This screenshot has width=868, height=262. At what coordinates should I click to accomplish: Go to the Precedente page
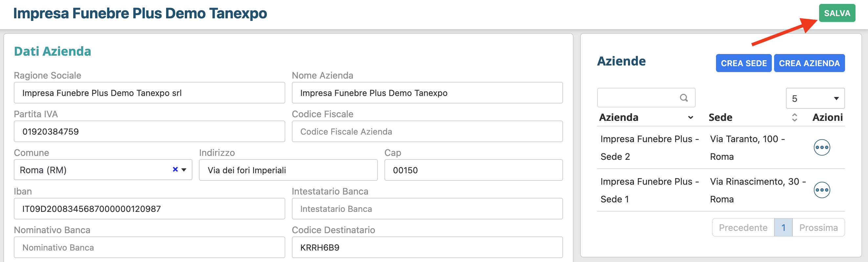(x=743, y=228)
